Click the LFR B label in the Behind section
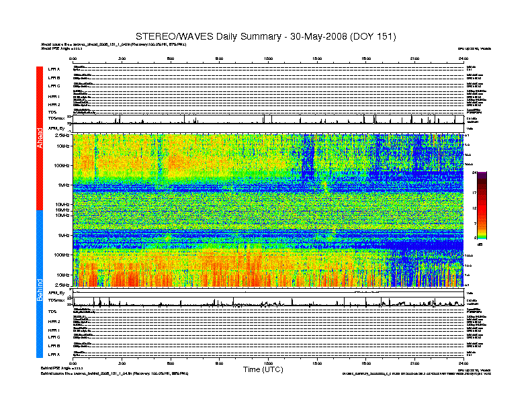Image resolution: width=532 pixels, height=411 pixels. pos(54,346)
